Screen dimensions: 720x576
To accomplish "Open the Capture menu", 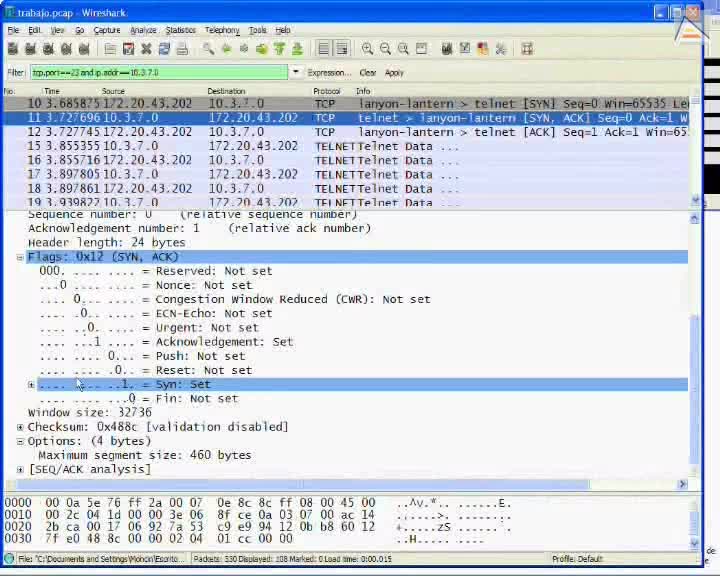I will tap(107, 30).
